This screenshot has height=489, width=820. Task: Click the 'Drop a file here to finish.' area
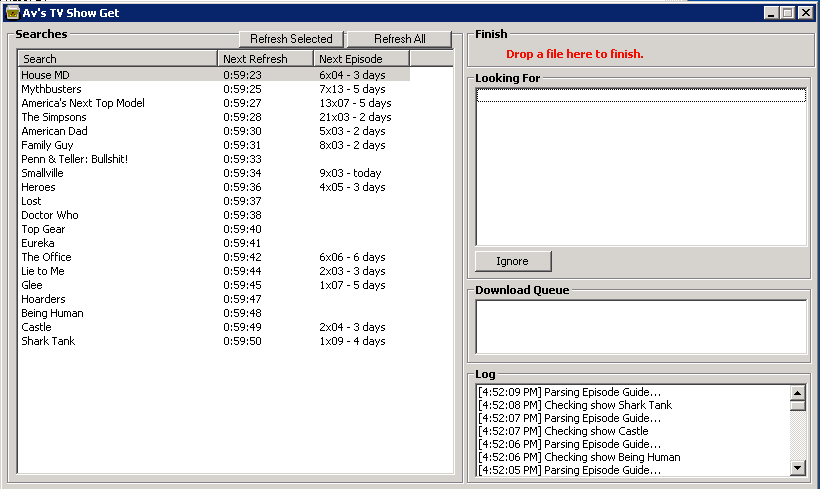pyautogui.click(x=575, y=54)
